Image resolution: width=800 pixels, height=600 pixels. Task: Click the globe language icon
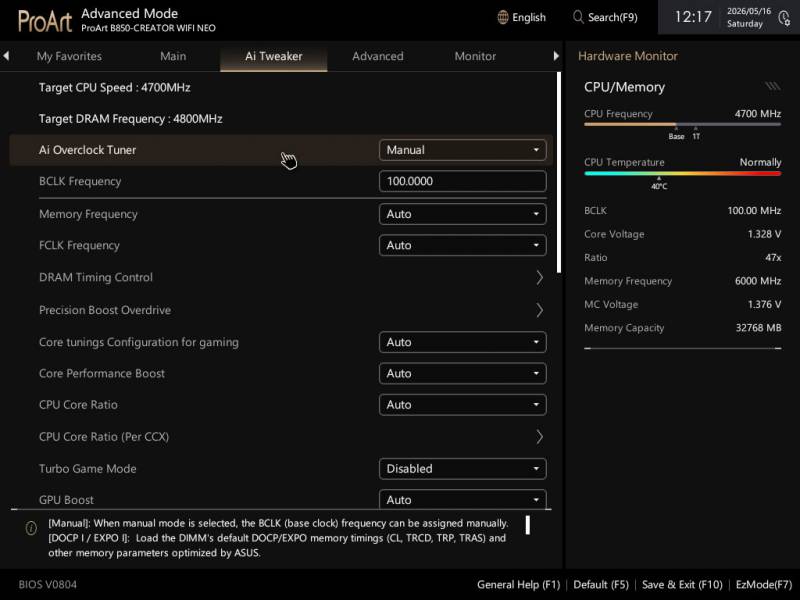click(x=503, y=17)
